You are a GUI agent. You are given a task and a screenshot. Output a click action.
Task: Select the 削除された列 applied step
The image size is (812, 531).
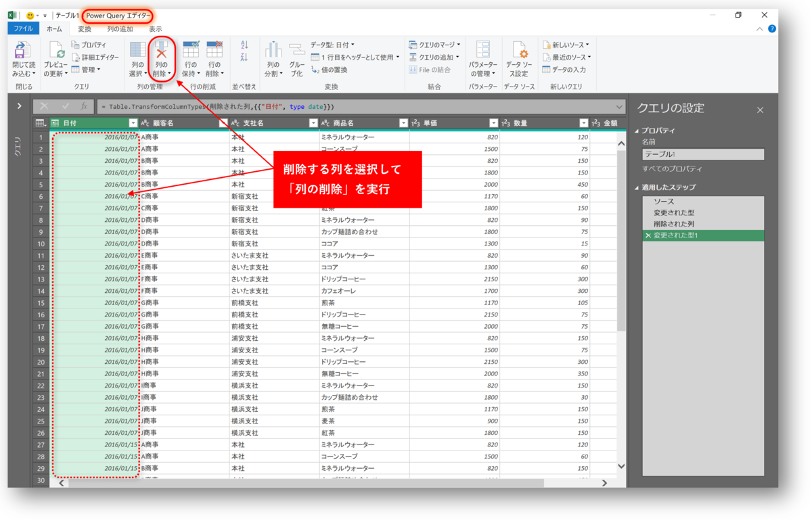(703, 224)
